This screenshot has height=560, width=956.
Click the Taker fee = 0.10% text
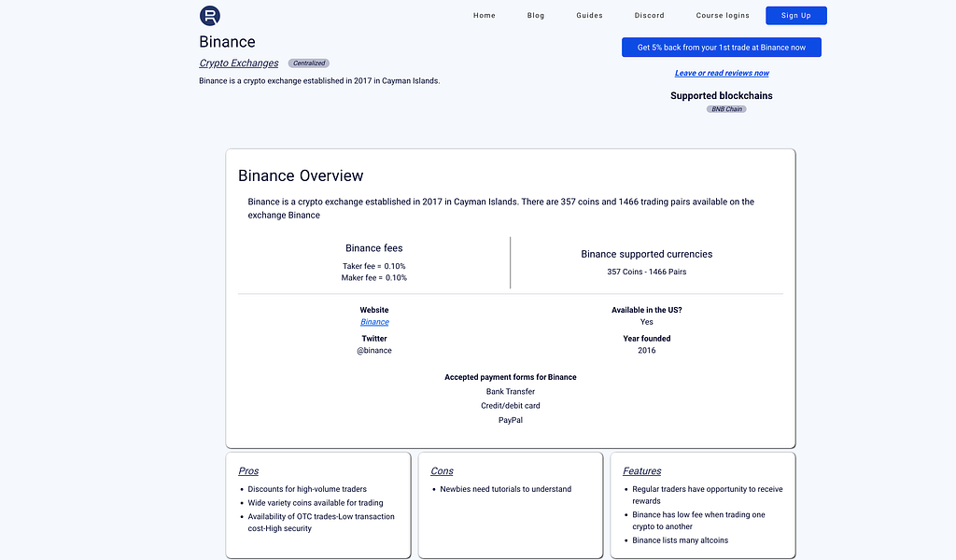pos(373,266)
